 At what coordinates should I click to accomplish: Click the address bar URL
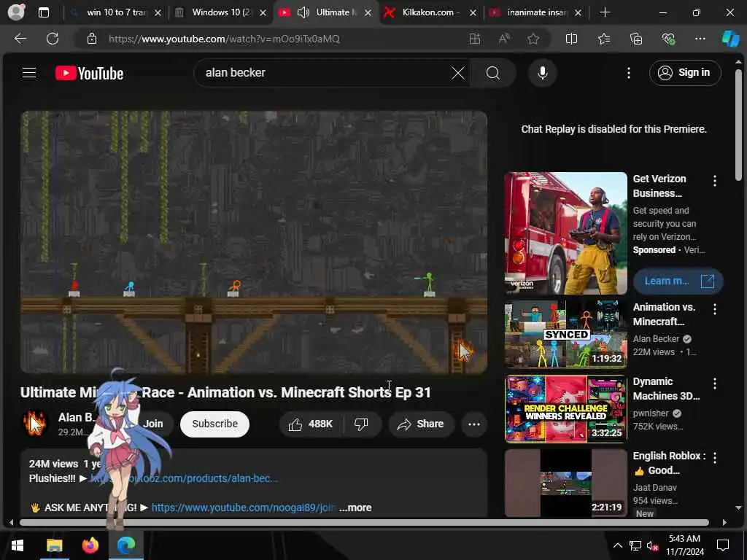pyautogui.click(x=224, y=39)
